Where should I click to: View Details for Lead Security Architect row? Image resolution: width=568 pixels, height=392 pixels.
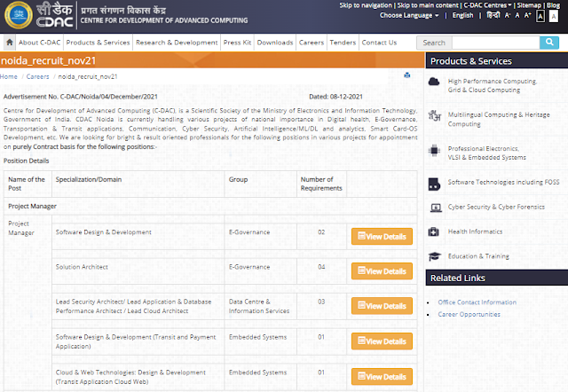pos(382,306)
